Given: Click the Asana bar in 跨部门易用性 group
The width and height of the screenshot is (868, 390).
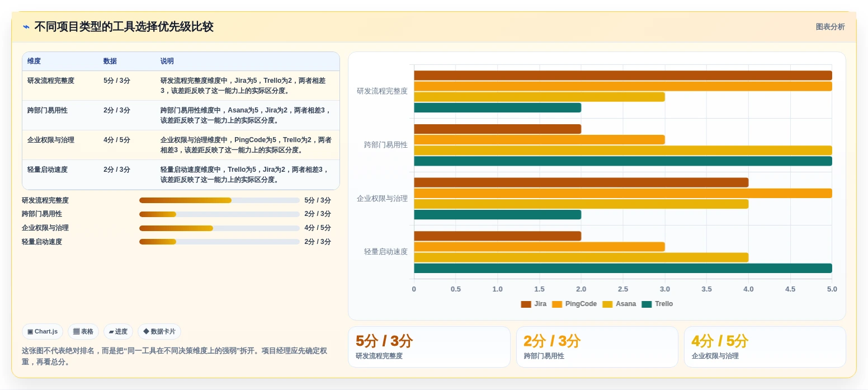Looking at the screenshot, I should click(623, 151).
